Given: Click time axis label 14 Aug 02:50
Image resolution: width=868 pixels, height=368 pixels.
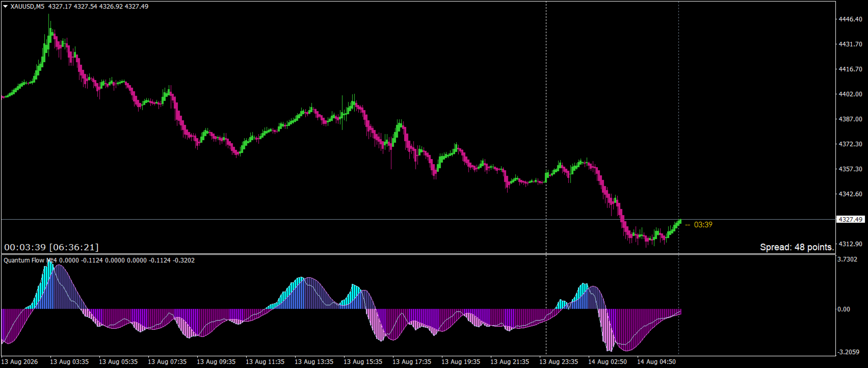Looking at the screenshot, I should coord(608,362).
